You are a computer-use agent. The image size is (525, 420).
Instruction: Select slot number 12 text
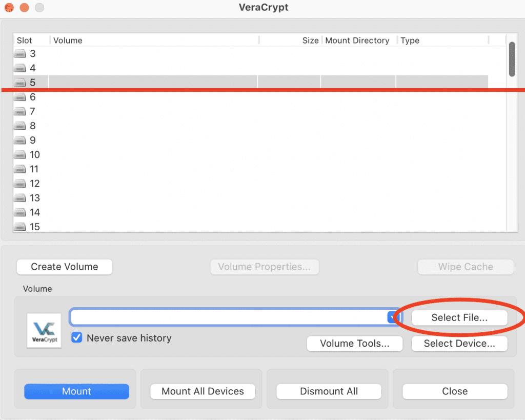click(x=35, y=184)
